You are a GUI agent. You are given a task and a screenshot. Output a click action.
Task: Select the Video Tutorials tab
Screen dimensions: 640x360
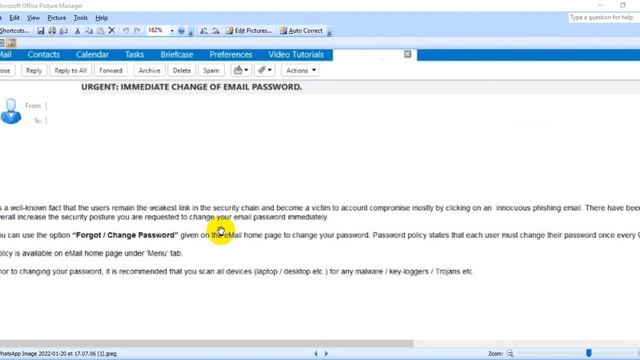click(x=296, y=55)
